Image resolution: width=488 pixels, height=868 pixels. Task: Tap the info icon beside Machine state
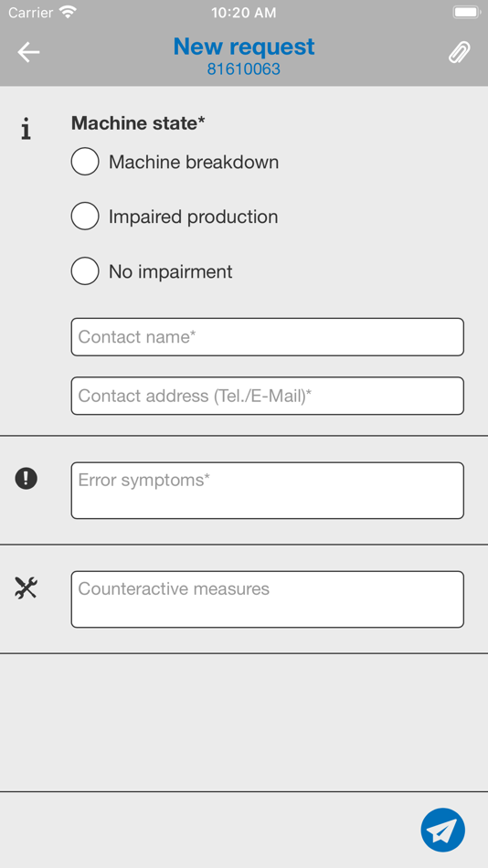click(x=26, y=129)
